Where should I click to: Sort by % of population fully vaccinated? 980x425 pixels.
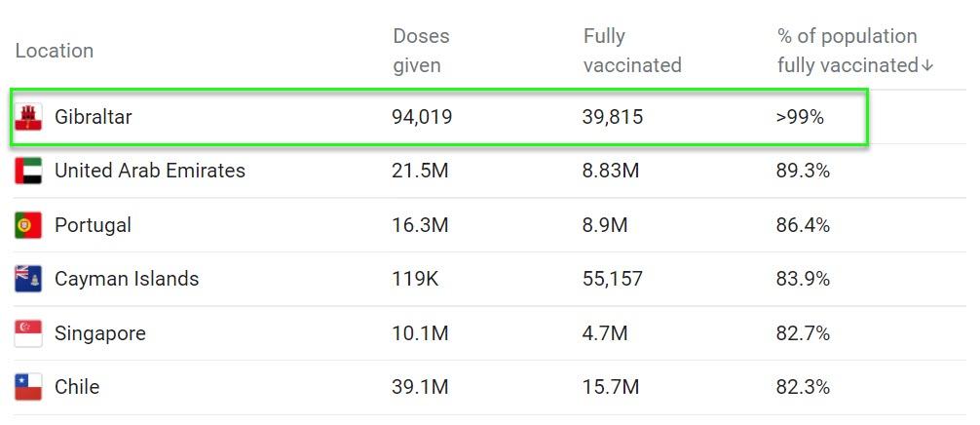coord(848,51)
